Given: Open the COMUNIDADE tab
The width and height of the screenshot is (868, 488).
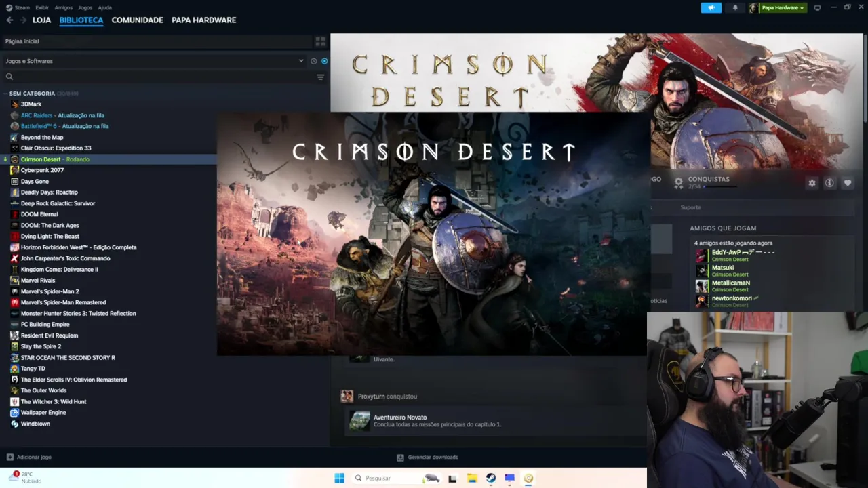Looking at the screenshot, I should [x=138, y=20].
